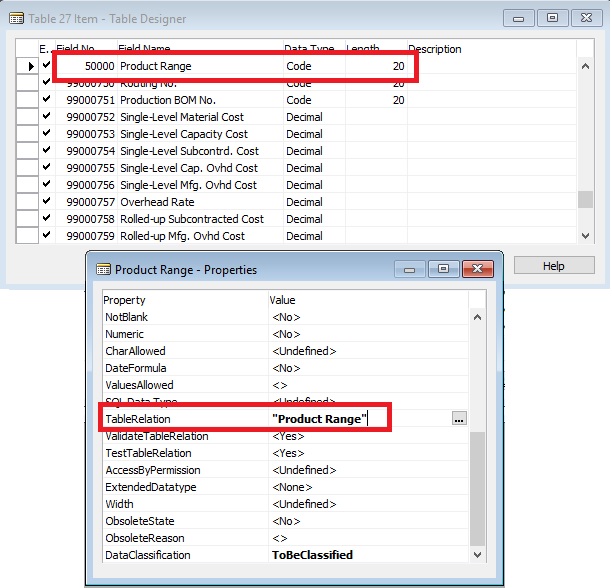612x588 pixels.
Task: Select the Rolled-up Mfg. Ovhd Cost field name
Action: [181, 236]
